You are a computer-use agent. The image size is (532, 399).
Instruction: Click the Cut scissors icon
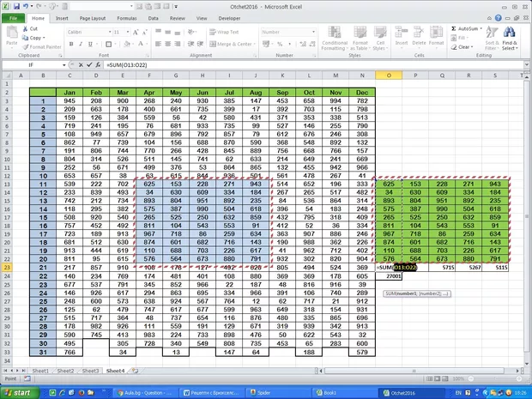[x=25, y=29]
